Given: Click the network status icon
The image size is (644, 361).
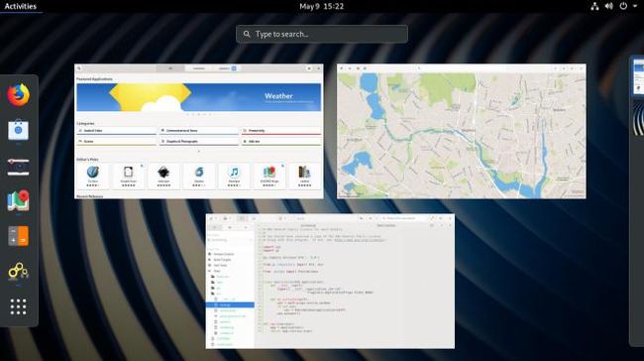Looking at the screenshot, I should (594, 6).
